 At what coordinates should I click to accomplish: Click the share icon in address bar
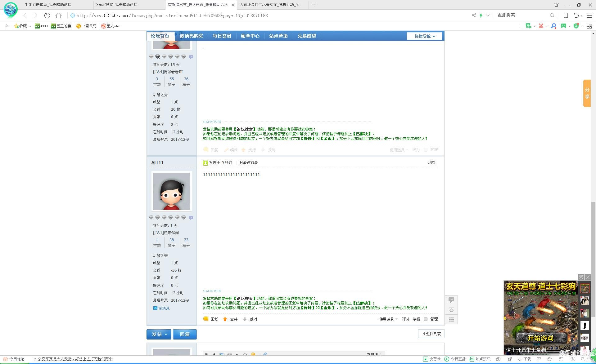tap(474, 15)
